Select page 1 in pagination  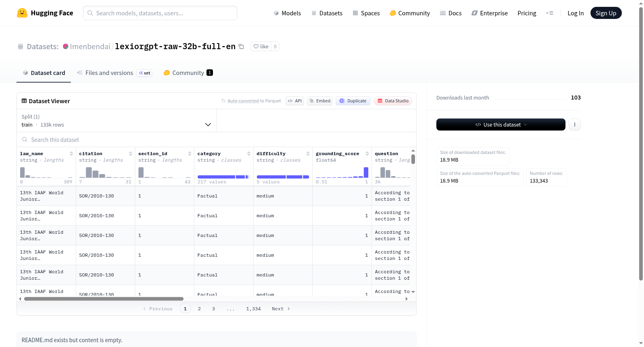[185, 309]
